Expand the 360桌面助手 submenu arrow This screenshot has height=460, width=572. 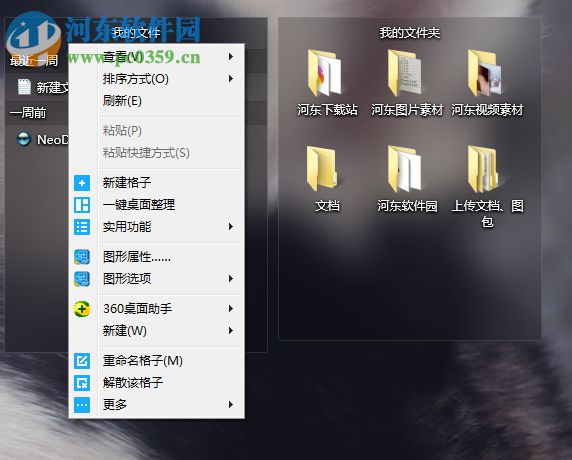(x=231, y=309)
